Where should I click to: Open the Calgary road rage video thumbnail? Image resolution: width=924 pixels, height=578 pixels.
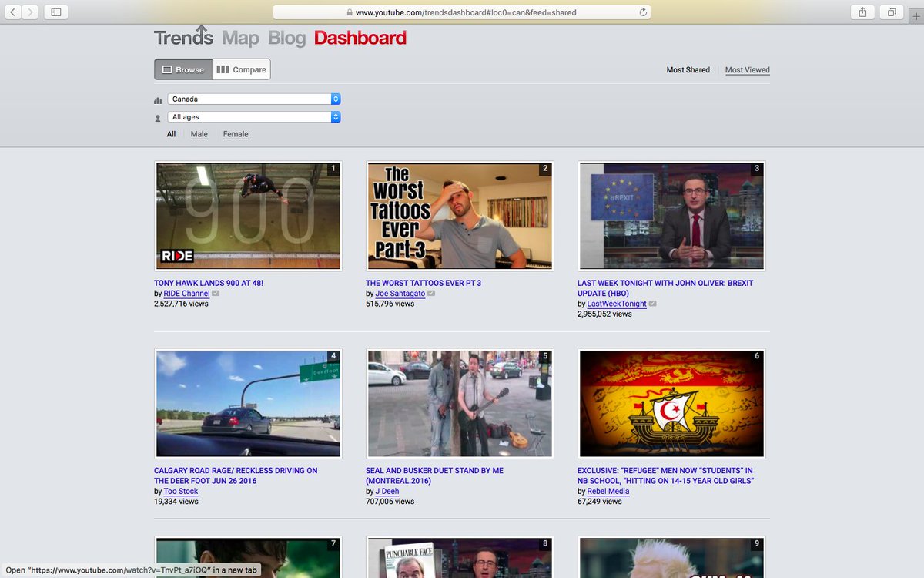click(x=248, y=404)
